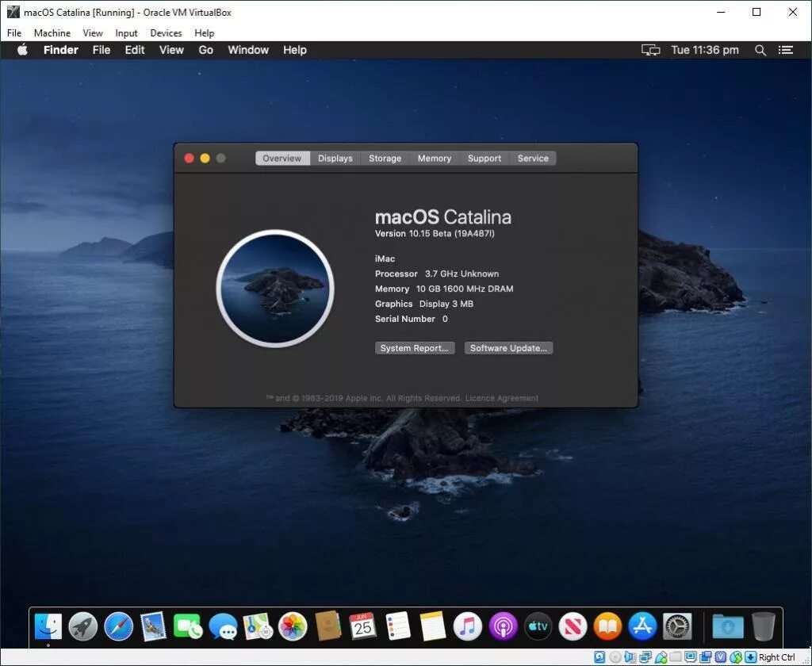The width and height of the screenshot is (812, 666).
Task: Open Maps app in dock
Action: [258, 626]
